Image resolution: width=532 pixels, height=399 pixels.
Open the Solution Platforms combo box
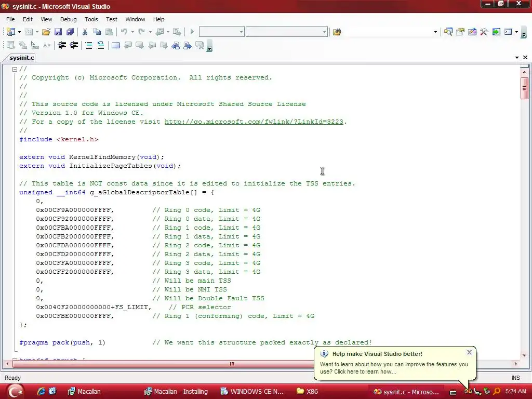click(287, 32)
